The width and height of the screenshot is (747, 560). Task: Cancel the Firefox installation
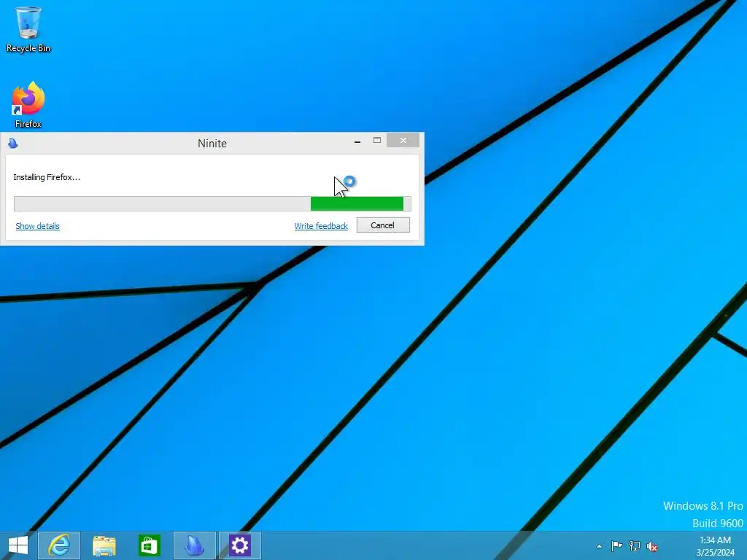pyautogui.click(x=383, y=225)
